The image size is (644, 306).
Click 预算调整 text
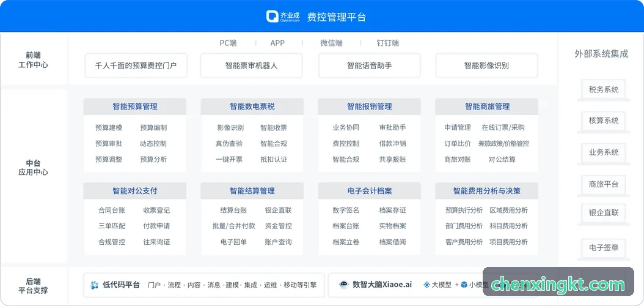tap(109, 159)
